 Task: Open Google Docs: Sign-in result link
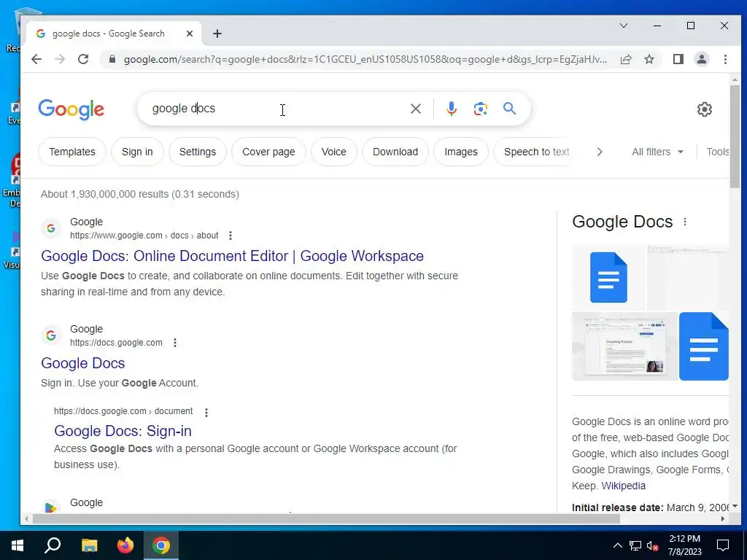click(123, 431)
